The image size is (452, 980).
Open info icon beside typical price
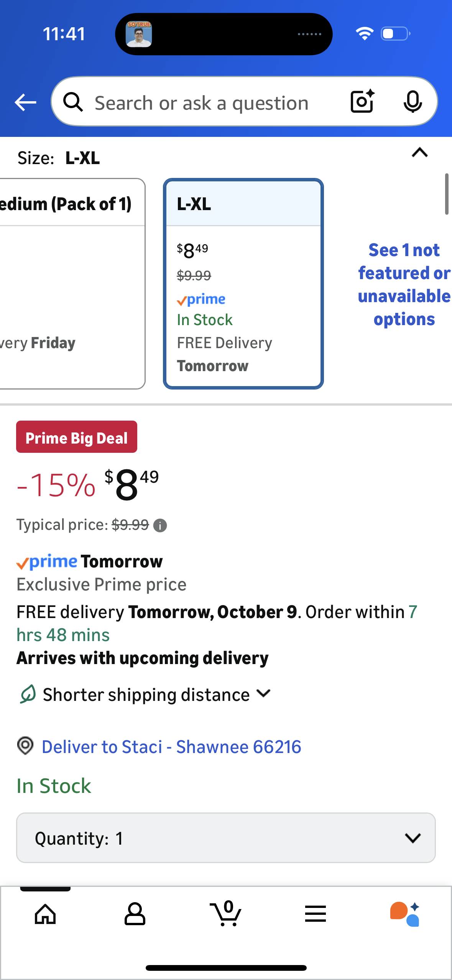click(x=160, y=525)
